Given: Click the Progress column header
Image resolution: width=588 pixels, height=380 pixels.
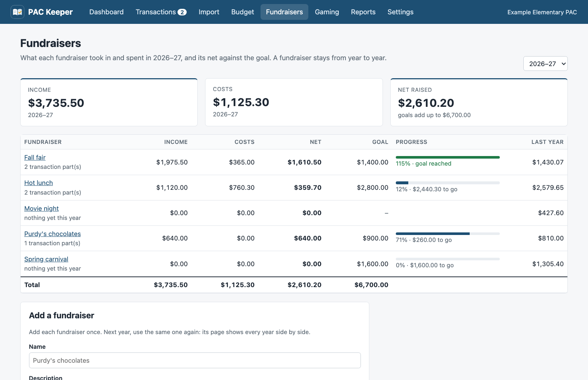Looking at the screenshot, I should (x=412, y=142).
